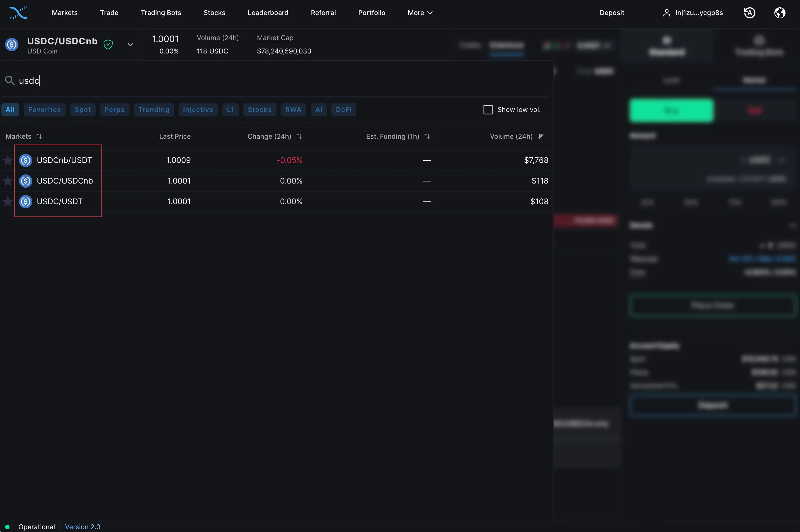Viewport: 800px width, 532px height.
Task: Collapse the market selector chevron
Action: [130, 45]
